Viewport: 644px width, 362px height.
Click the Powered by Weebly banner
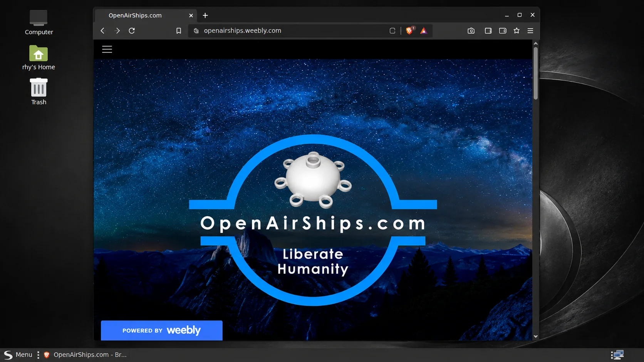click(x=162, y=330)
